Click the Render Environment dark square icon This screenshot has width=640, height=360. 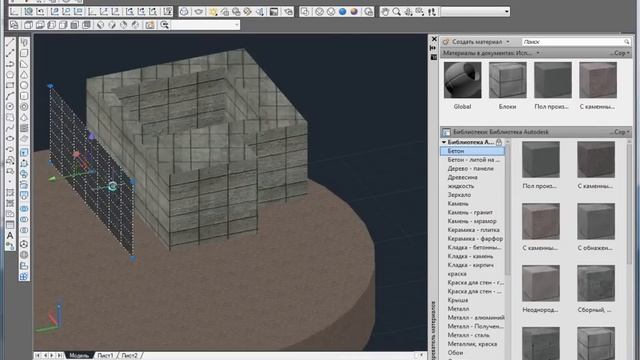coord(274,12)
